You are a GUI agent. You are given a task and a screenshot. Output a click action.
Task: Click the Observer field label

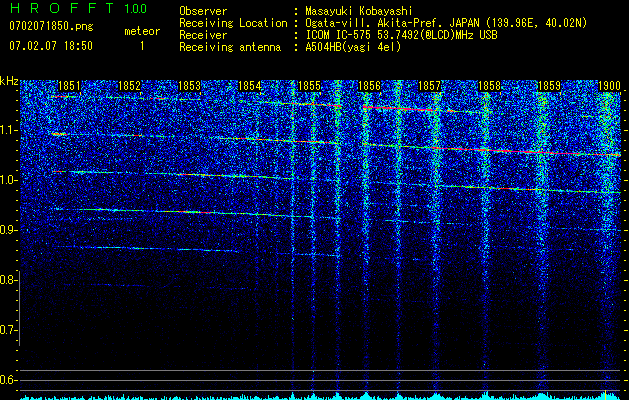(x=203, y=11)
